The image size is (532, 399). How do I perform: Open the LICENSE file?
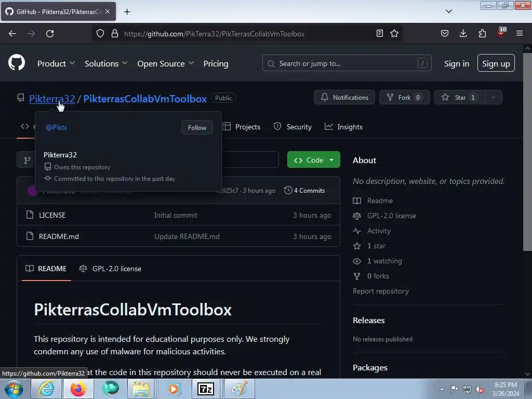(52, 215)
